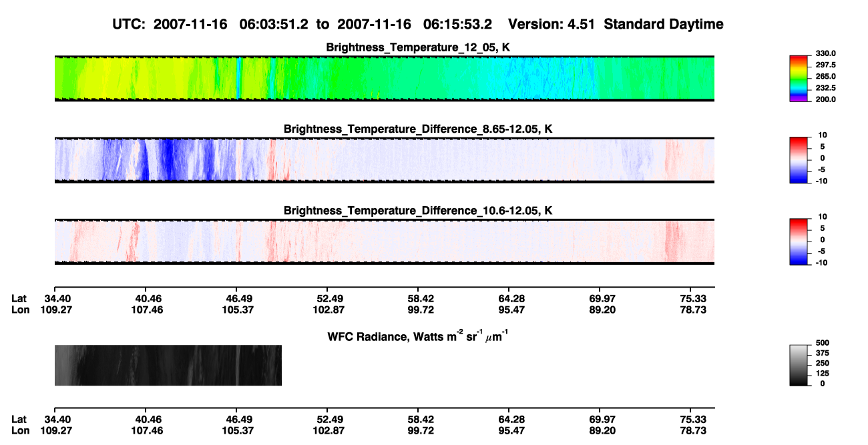Select the Brightness_Temperature_12_05 image strip

pos(385,78)
